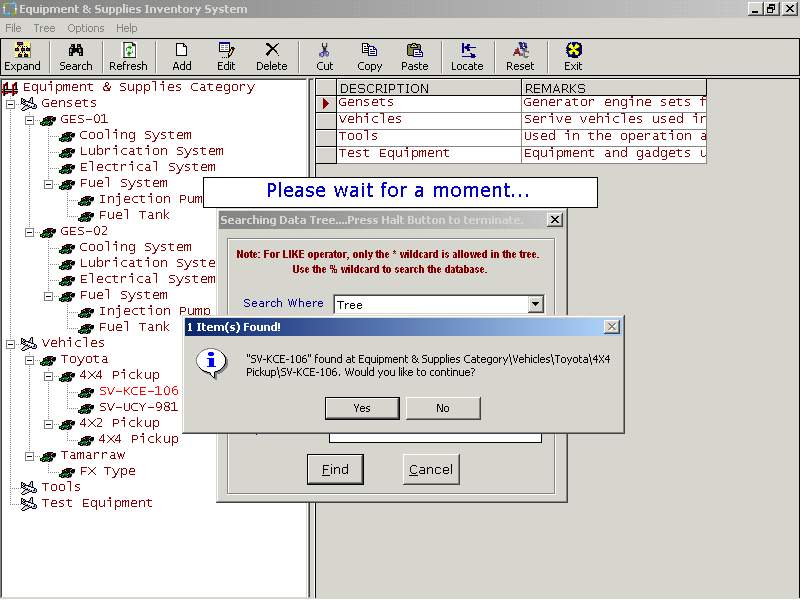Open the Options menu

point(86,28)
